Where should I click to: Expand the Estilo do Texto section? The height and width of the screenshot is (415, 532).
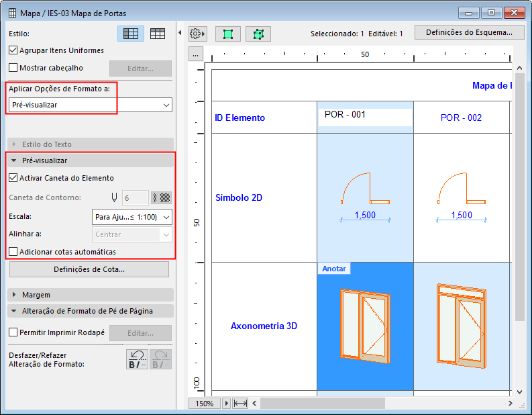point(91,144)
